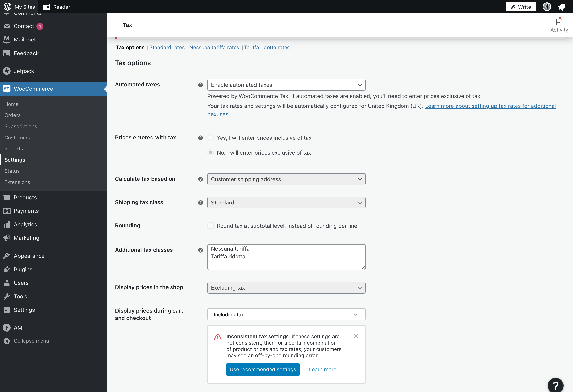Viewport: 573px width, 392px height.
Task: Select prices inclusive of tax option
Action: pos(211,138)
